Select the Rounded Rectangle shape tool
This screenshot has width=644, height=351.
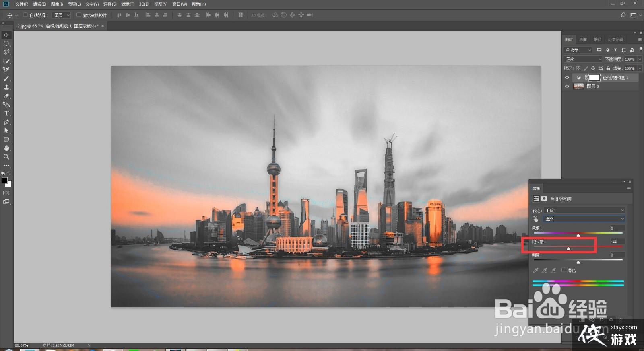coord(6,140)
